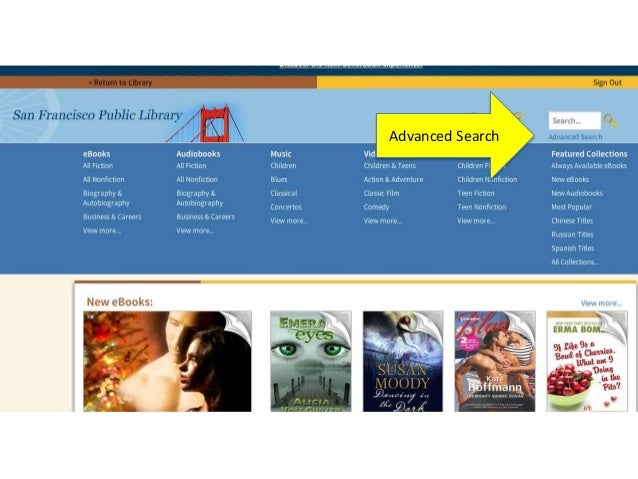Select All Fiction under Audiobooks
638x479 pixels.
pos(191,166)
